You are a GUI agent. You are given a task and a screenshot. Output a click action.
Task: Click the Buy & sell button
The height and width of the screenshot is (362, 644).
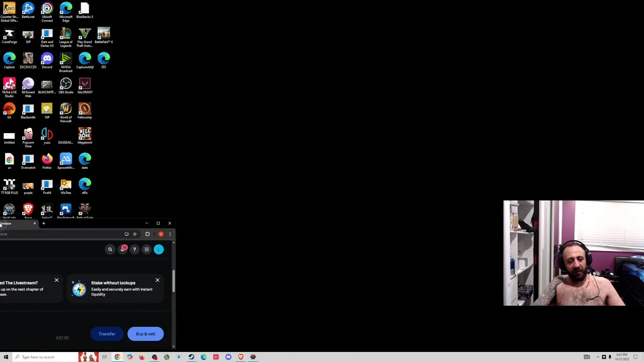click(145, 334)
